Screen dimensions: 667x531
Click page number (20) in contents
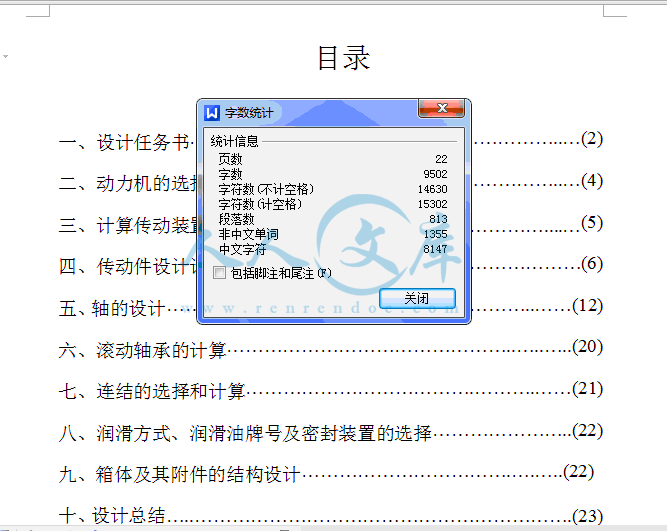(x=587, y=347)
